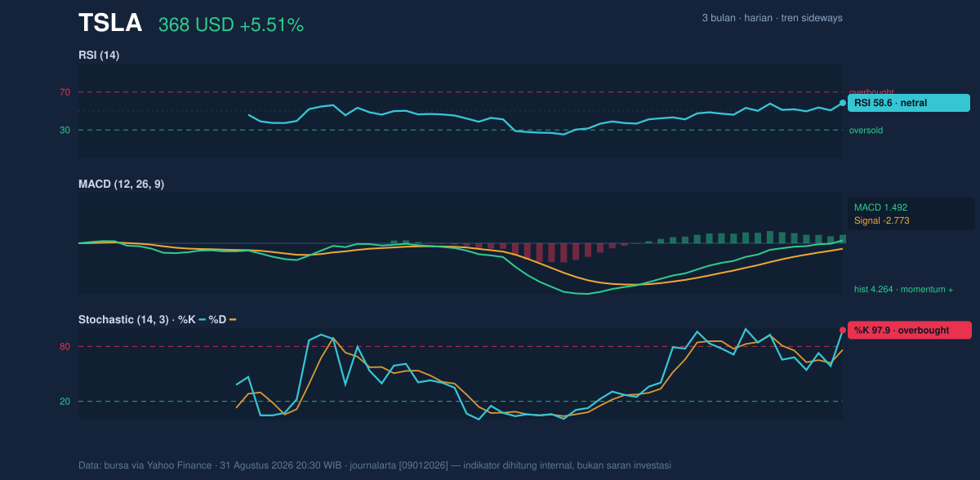Click the Yahoo Finance data source footer

(375, 465)
